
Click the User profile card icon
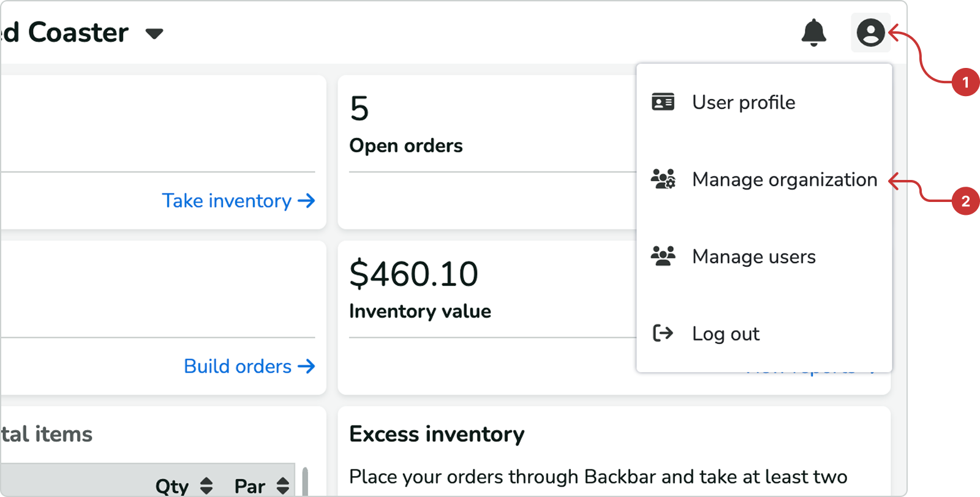[663, 102]
